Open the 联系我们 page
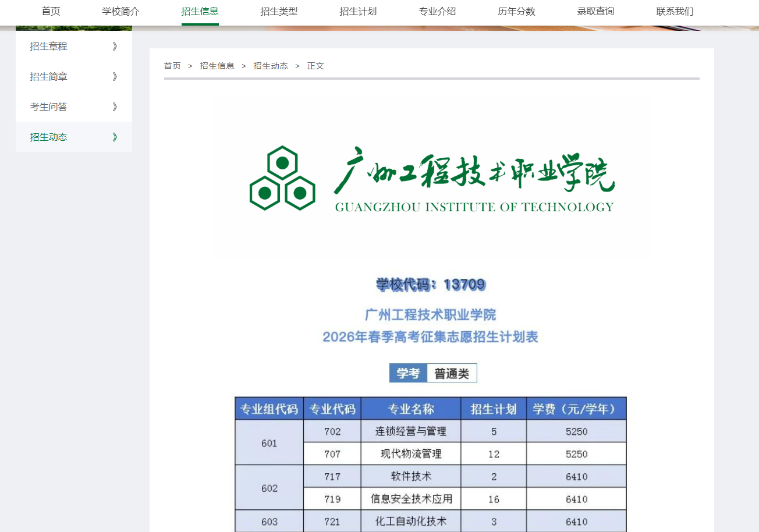This screenshot has height=532, width=759. (x=674, y=11)
